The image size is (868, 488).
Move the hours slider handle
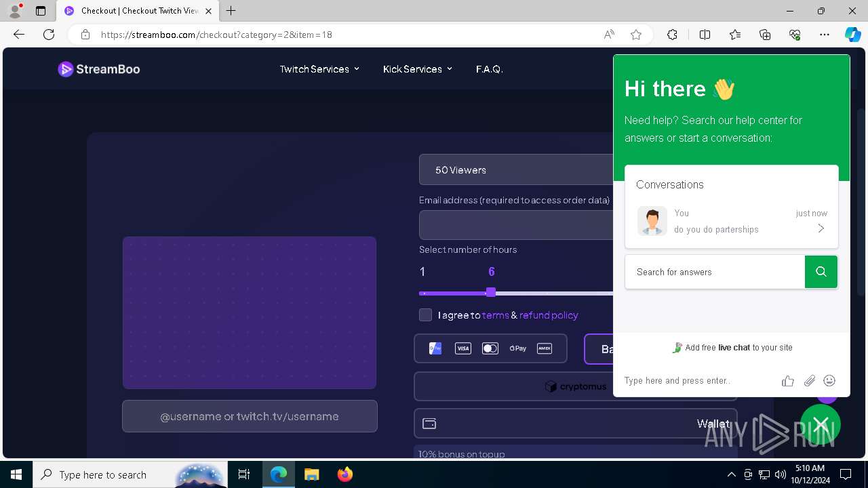pos(491,292)
